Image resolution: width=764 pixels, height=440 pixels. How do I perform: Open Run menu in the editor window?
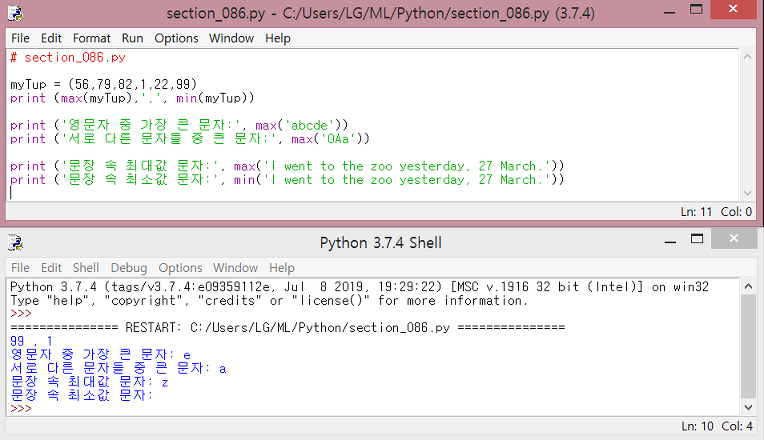[x=132, y=38]
